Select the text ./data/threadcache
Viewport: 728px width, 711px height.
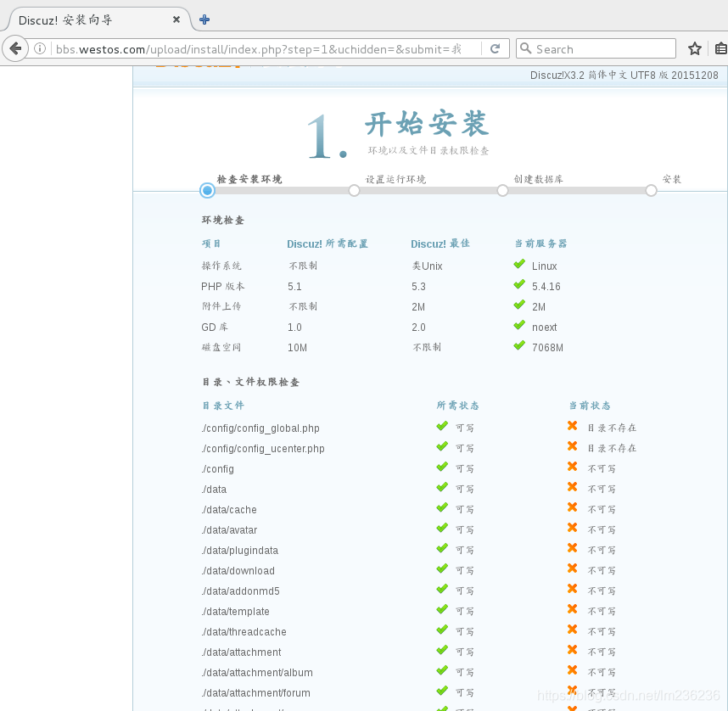[x=244, y=632]
